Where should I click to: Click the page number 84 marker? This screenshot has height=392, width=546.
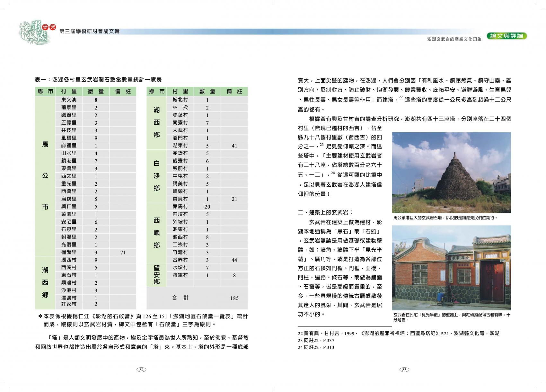pyautogui.click(x=141, y=370)
